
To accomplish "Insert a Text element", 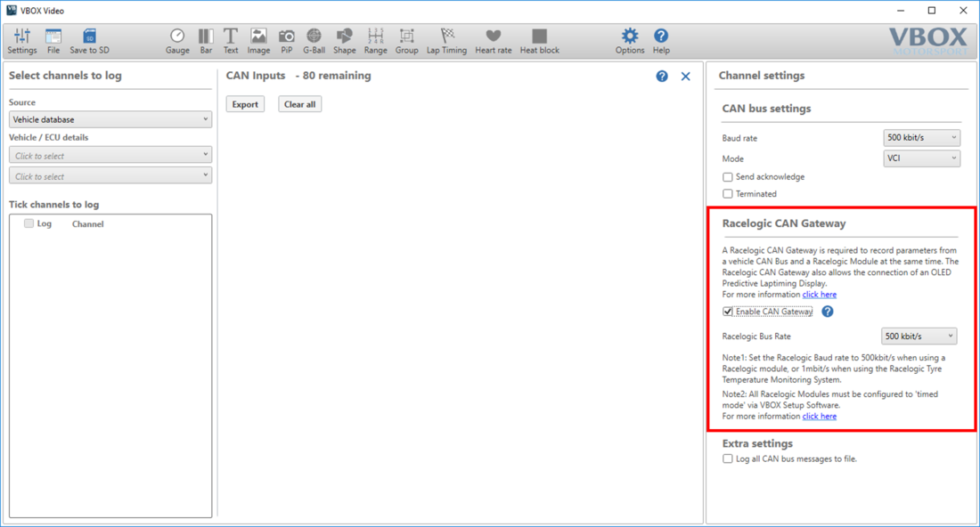I will 231,41.
